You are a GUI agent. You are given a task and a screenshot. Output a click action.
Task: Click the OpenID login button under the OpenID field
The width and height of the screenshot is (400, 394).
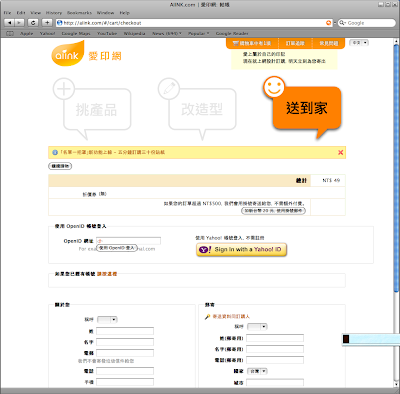117,248
